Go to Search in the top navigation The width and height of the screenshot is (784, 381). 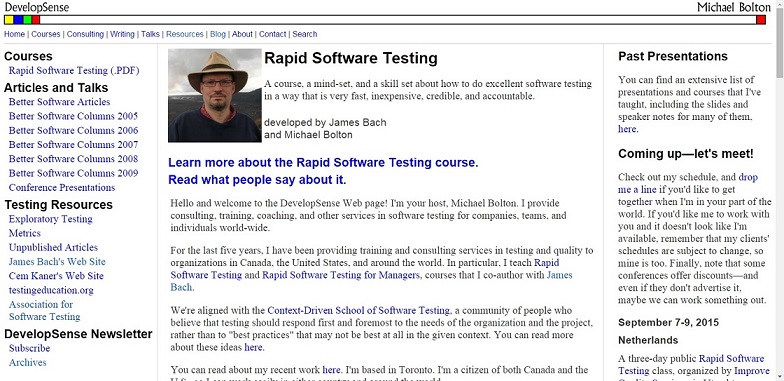click(304, 34)
